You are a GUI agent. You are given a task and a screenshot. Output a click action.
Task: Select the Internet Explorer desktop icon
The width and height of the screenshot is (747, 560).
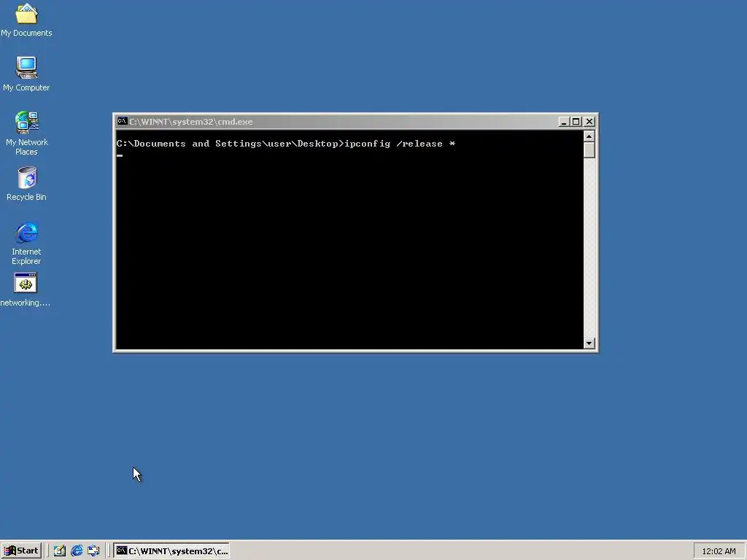(26, 243)
